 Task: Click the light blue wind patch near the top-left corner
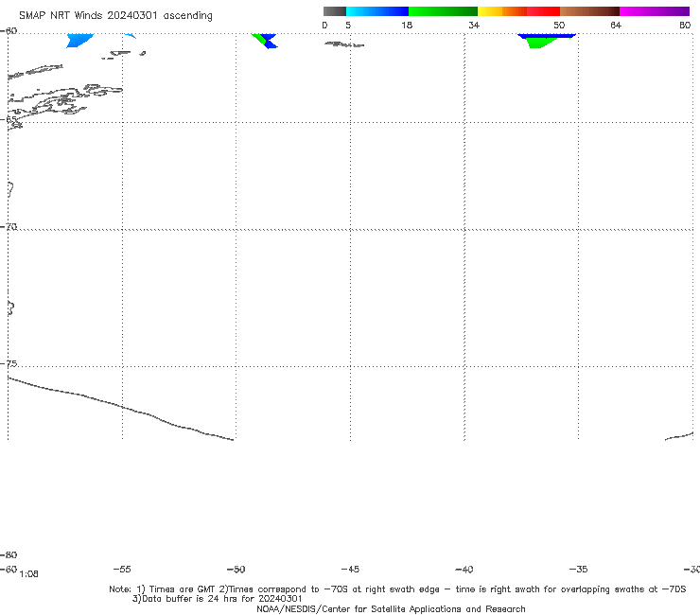(79, 41)
